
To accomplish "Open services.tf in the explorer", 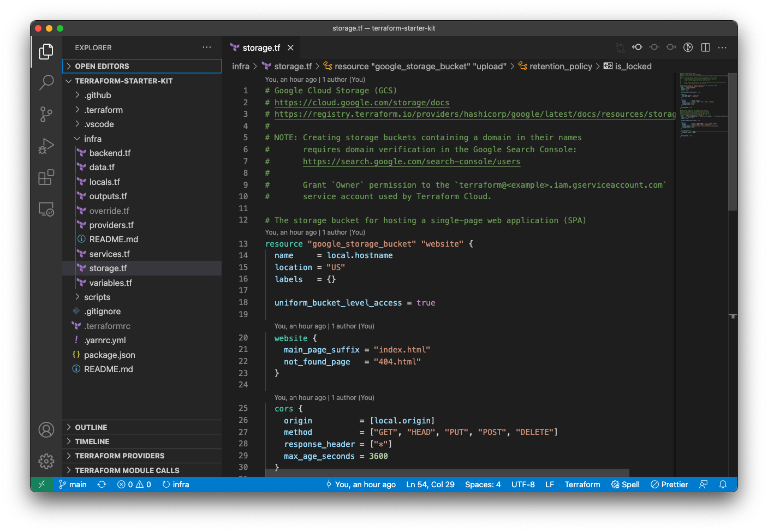I will point(142,254).
